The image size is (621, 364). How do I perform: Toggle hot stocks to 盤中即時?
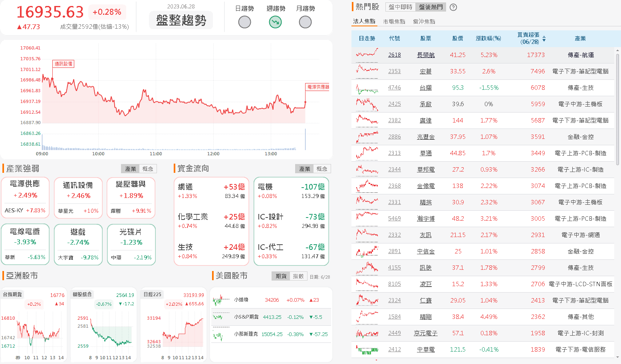(x=400, y=7)
